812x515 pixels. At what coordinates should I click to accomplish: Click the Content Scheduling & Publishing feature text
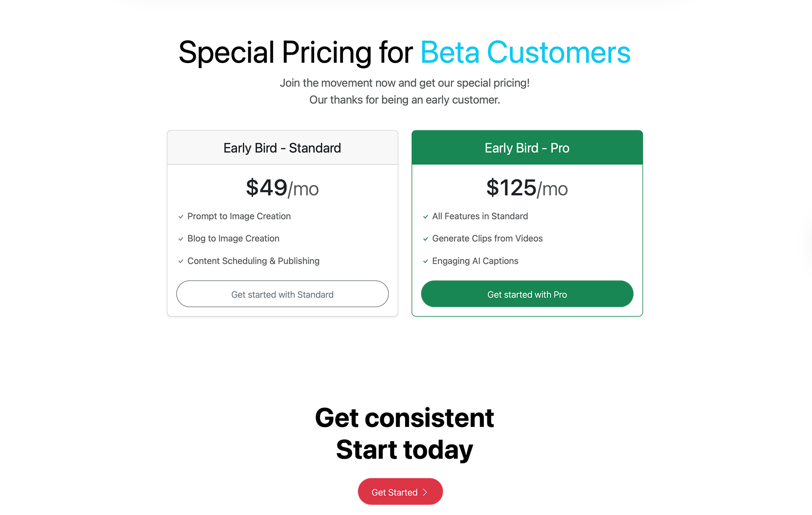(253, 261)
